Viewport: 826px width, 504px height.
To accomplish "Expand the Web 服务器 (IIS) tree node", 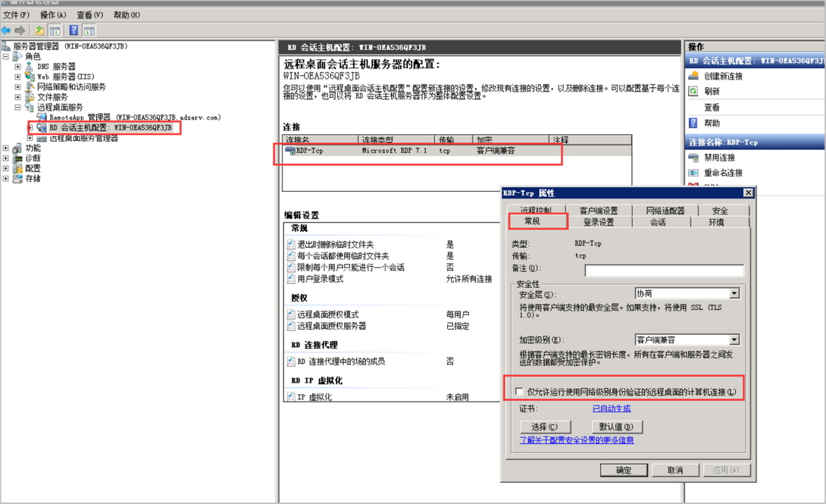I will pyautogui.click(x=17, y=77).
